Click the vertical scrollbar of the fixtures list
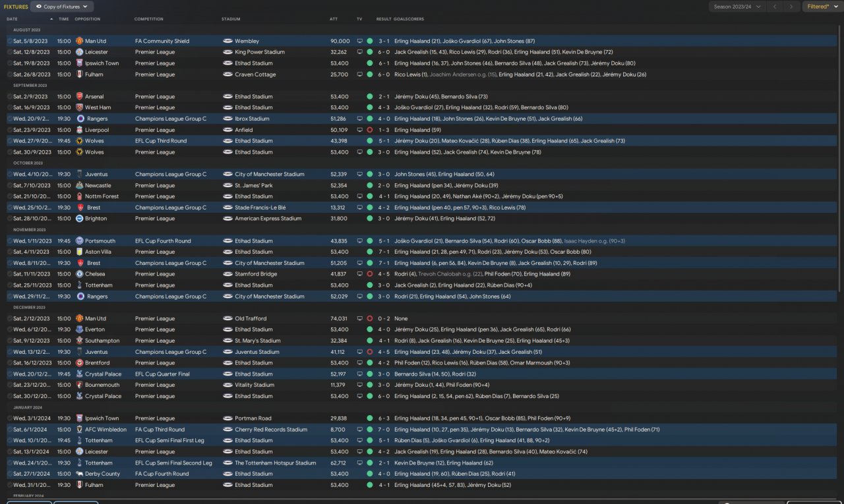Viewport: 844px width, 504px height. (841, 158)
